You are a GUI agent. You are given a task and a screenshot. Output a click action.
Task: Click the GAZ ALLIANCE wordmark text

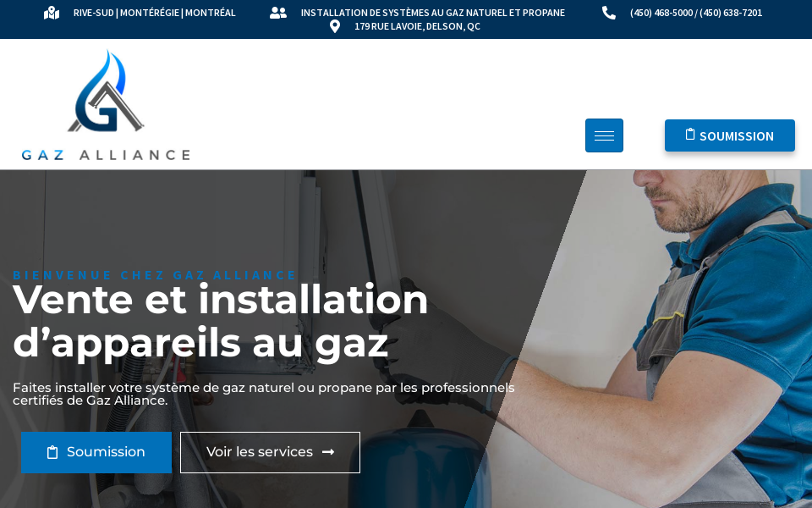tap(106, 154)
